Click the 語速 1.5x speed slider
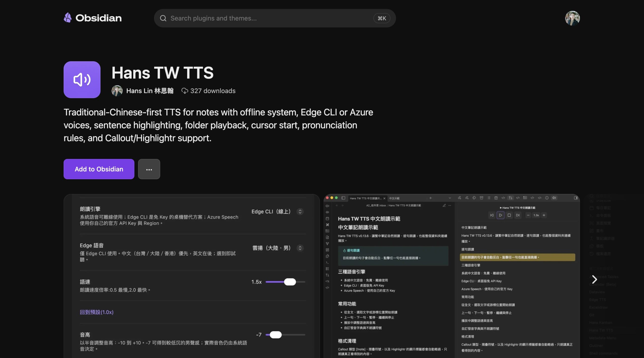Screen dimensions: 644x358 [285, 282]
